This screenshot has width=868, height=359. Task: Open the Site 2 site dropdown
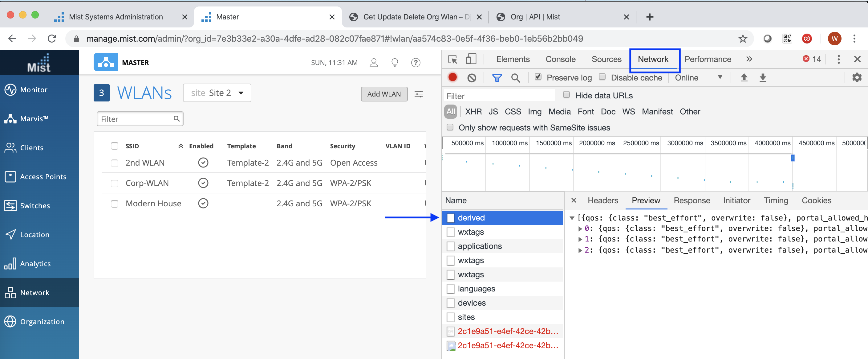click(217, 93)
